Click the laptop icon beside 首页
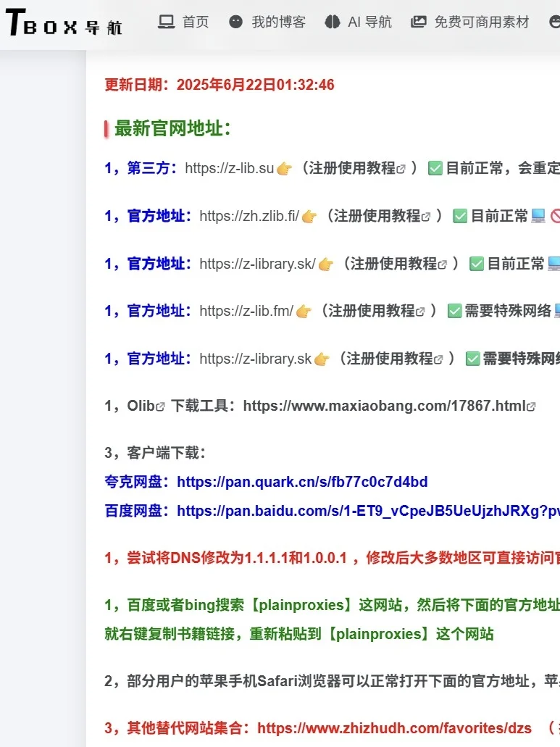 pos(166,22)
